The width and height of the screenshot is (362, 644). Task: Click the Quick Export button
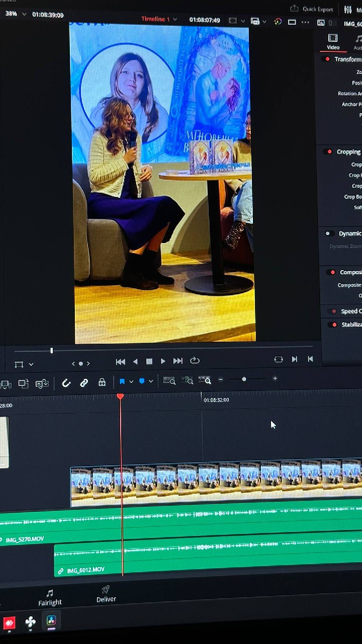(x=312, y=9)
